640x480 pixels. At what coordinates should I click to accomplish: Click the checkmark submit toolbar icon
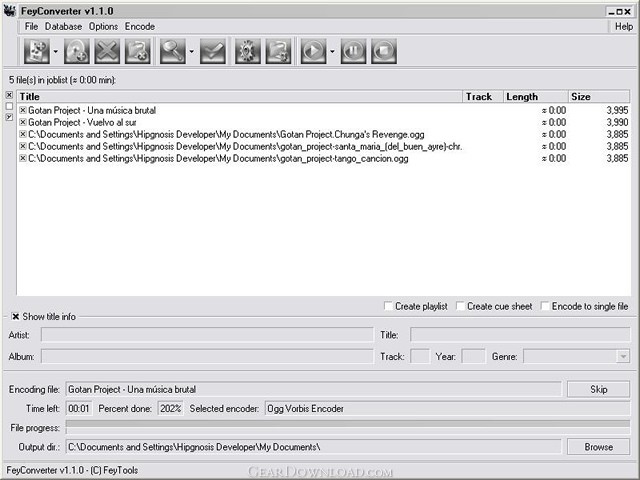point(213,51)
